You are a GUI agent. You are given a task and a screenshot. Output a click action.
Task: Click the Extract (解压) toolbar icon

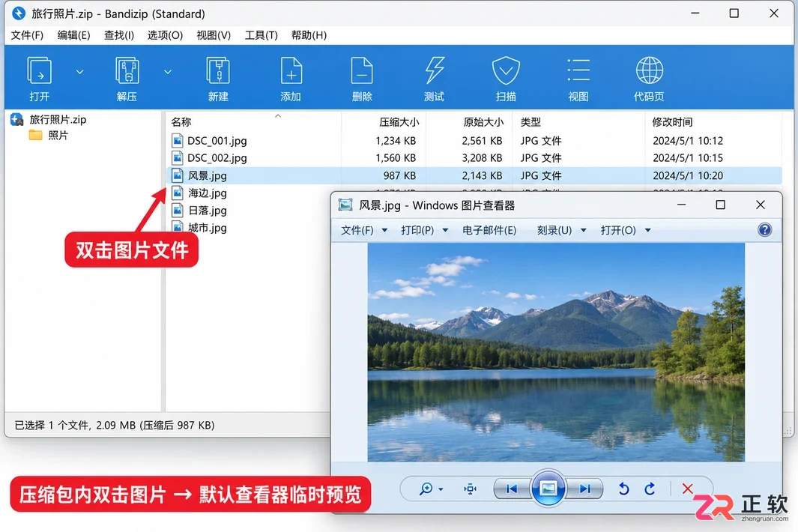(127, 70)
